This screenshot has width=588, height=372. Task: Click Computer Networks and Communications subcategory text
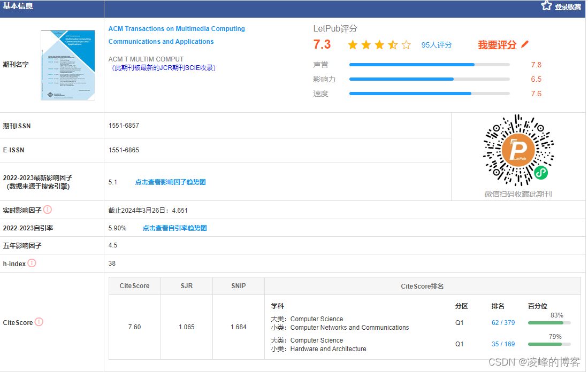coord(349,328)
